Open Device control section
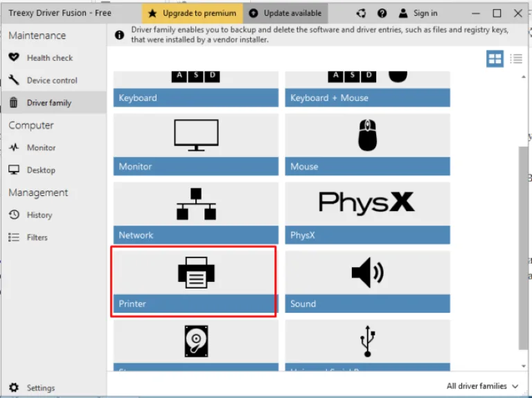Viewport: 532px width, 398px height. pyautogui.click(x=53, y=80)
